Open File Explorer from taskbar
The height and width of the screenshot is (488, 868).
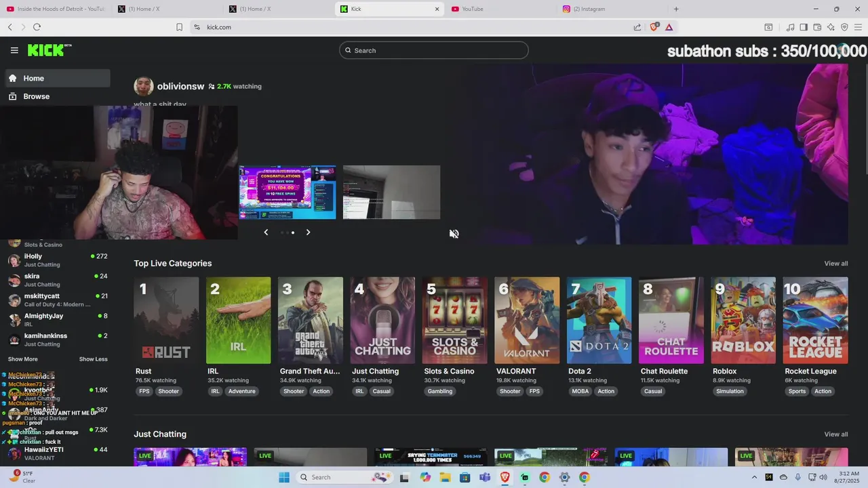[x=445, y=477]
